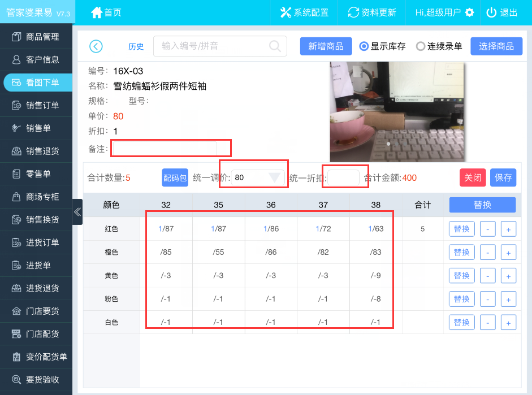
Task: Open the 系统配置 menu
Action: (x=304, y=12)
